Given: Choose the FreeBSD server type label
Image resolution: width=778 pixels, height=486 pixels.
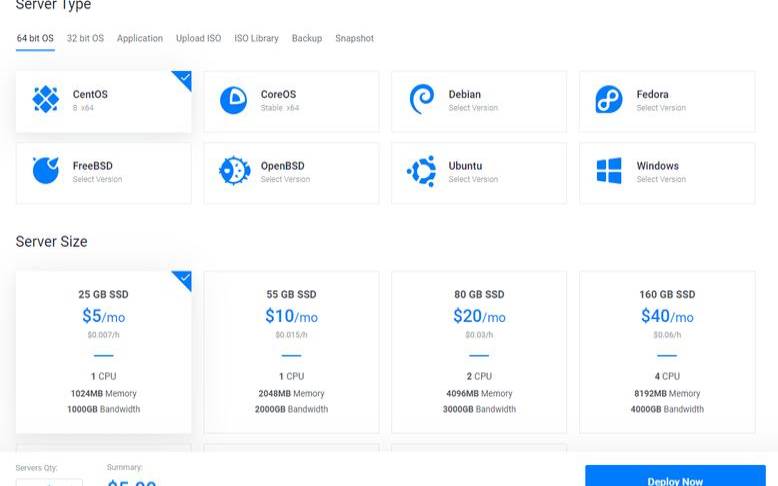Looking at the screenshot, I should (x=92, y=166).
